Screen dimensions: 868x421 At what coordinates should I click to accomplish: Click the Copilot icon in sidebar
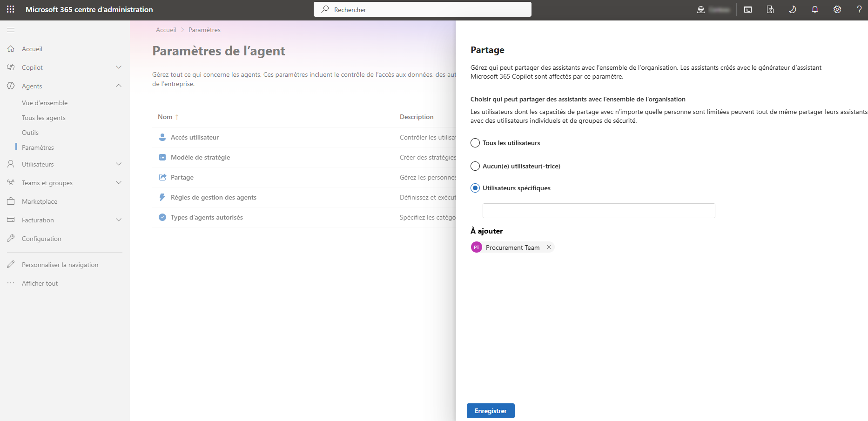pyautogui.click(x=11, y=67)
